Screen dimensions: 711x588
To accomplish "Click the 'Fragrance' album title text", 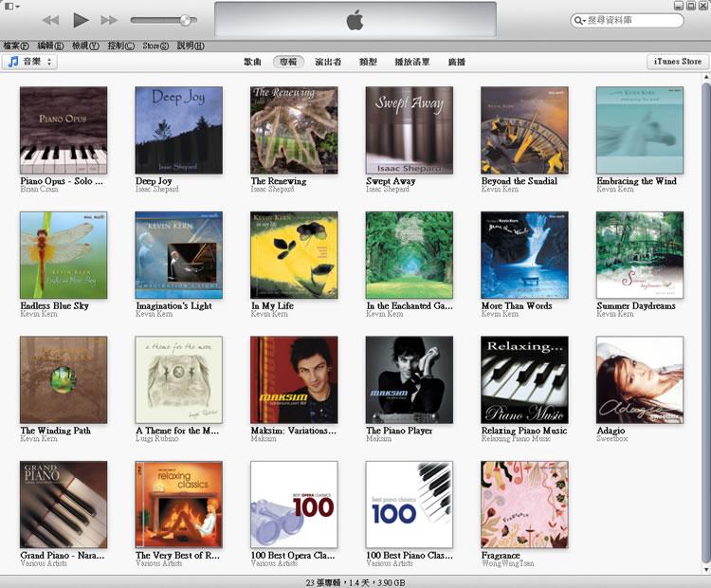I will 501,556.
